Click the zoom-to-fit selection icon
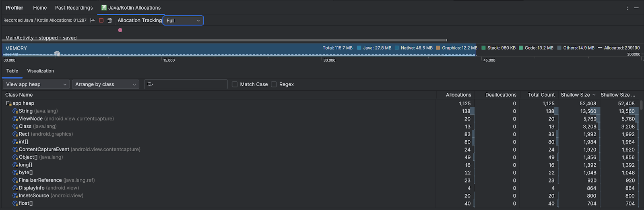Screen dimensions: 644x210 tap(93, 21)
